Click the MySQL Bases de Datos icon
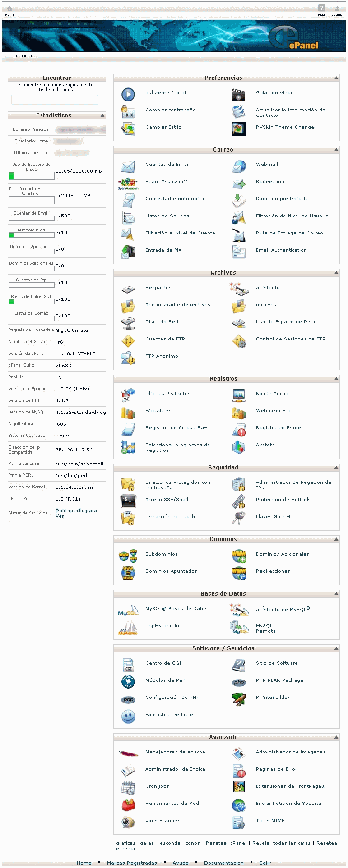Image resolution: width=348 pixels, height=868 pixels. tap(128, 611)
